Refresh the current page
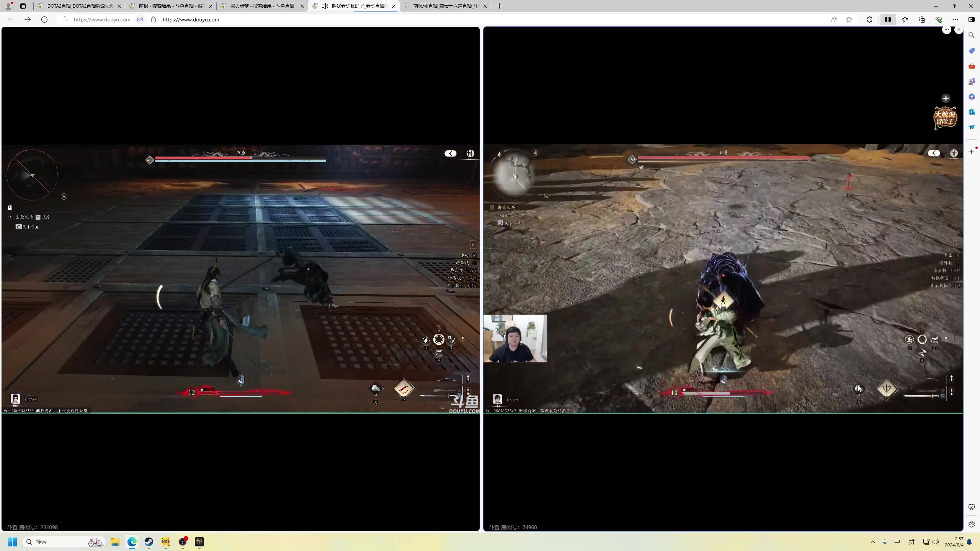The width and height of the screenshot is (980, 551). coord(44,20)
